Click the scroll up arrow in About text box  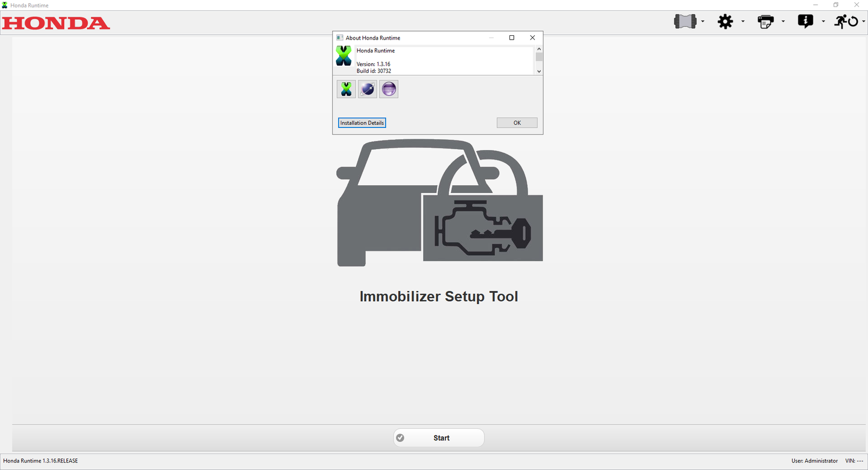coord(539,49)
